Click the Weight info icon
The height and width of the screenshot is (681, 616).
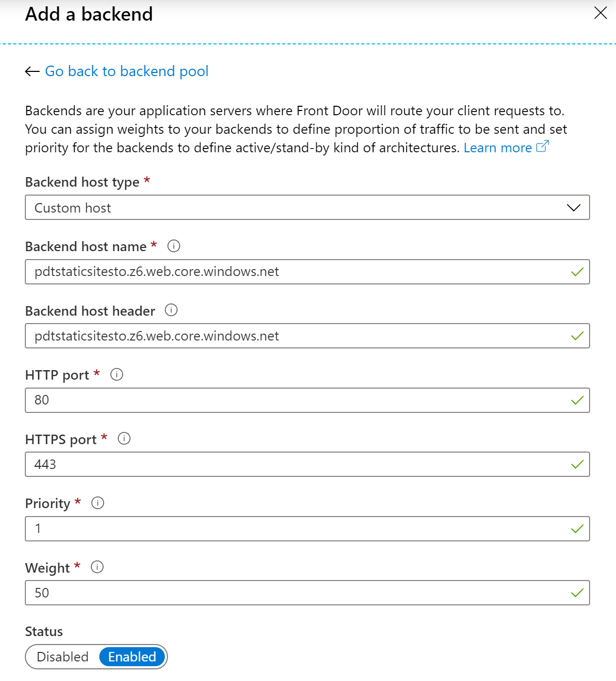[x=97, y=567]
